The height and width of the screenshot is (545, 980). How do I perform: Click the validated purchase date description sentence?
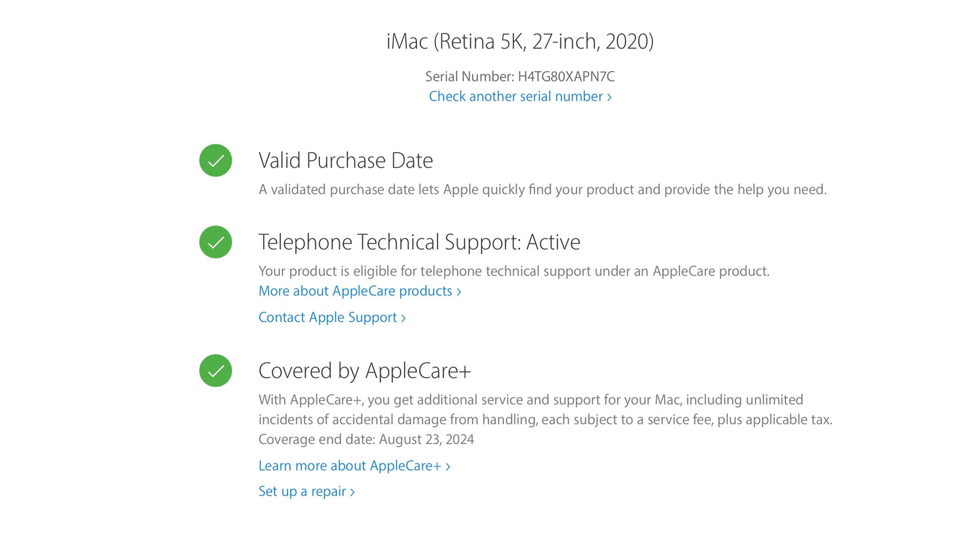pyautogui.click(x=543, y=189)
